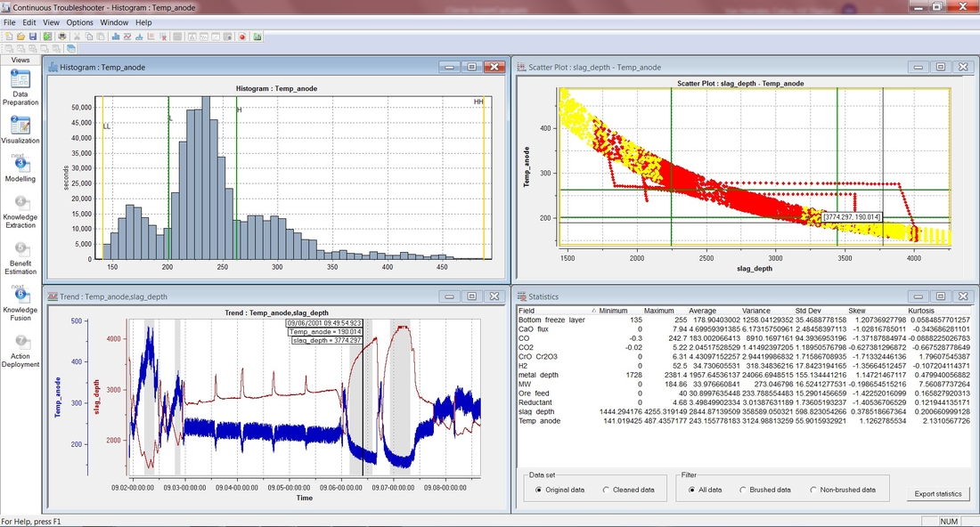Open the Edit menu
The height and width of the screenshot is (527, 980).
pyautogui.click(x=29, y=22)
